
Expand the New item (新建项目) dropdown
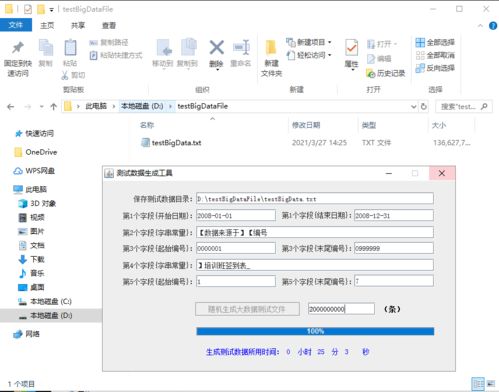329,42
